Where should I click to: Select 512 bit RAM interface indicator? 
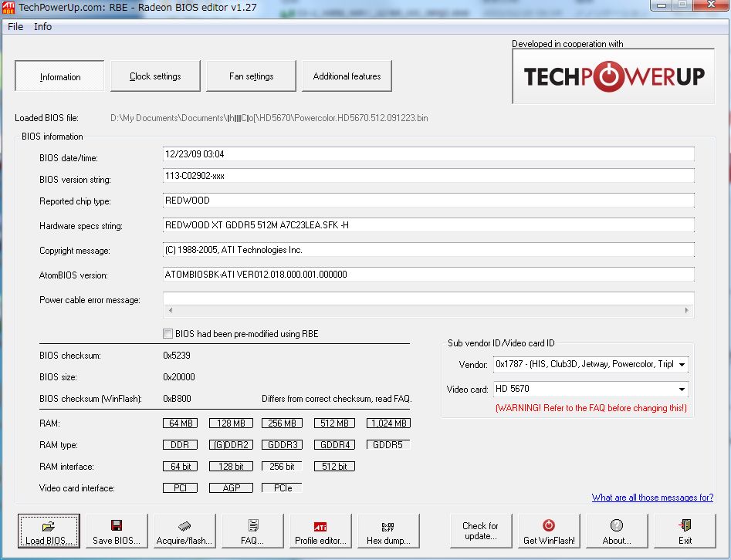click(334, 467)
